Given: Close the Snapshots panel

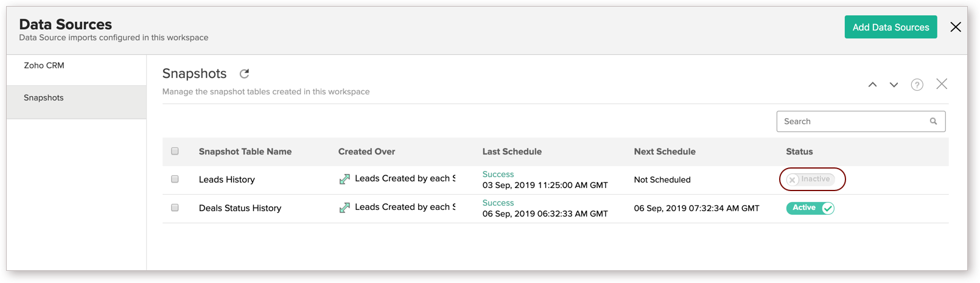Looking at the screenshot, I should pyautogui.click(x=942, y=84).
